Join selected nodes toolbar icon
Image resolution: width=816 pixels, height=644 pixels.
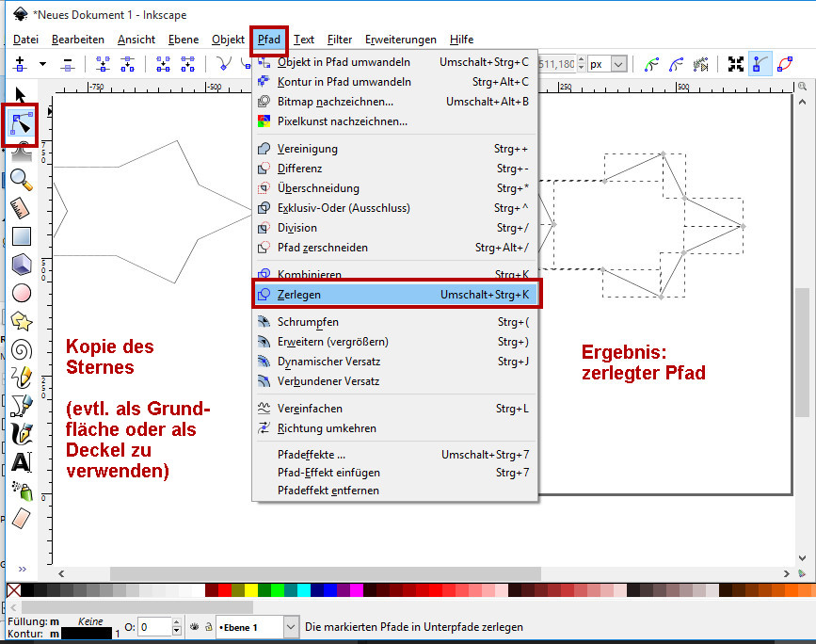click(103, 64)
